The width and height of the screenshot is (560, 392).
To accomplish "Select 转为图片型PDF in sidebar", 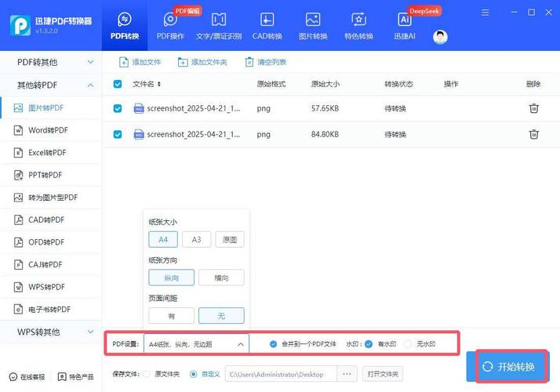I will pos(51,198).
